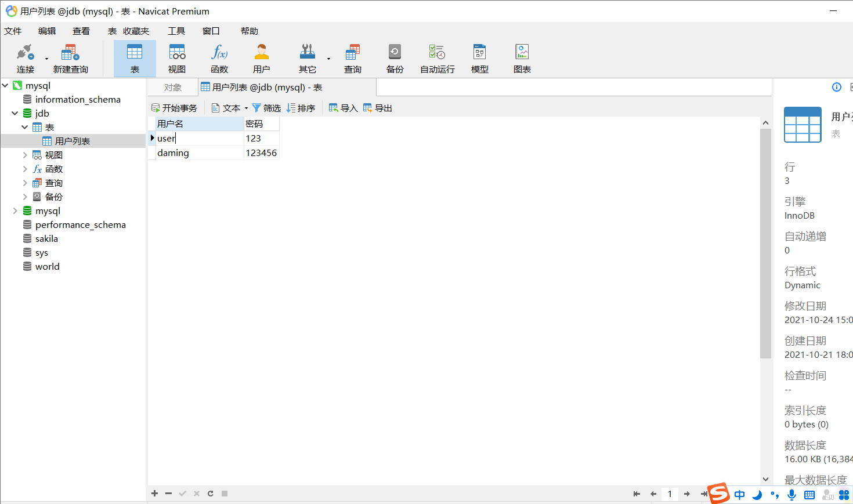Go to next page arrow
Screen dimensions: 853x504
coord(686,494)
